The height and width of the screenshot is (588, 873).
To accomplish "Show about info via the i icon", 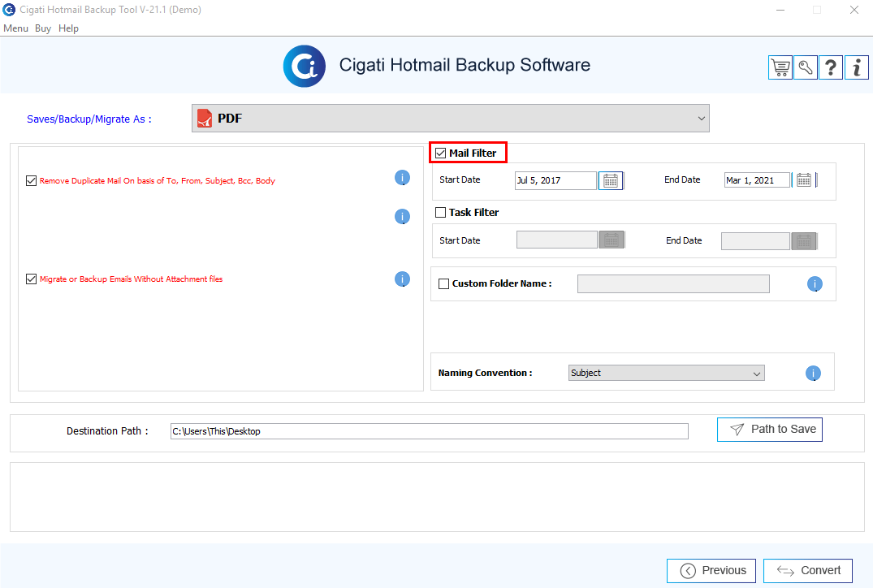I will point(856,68).
